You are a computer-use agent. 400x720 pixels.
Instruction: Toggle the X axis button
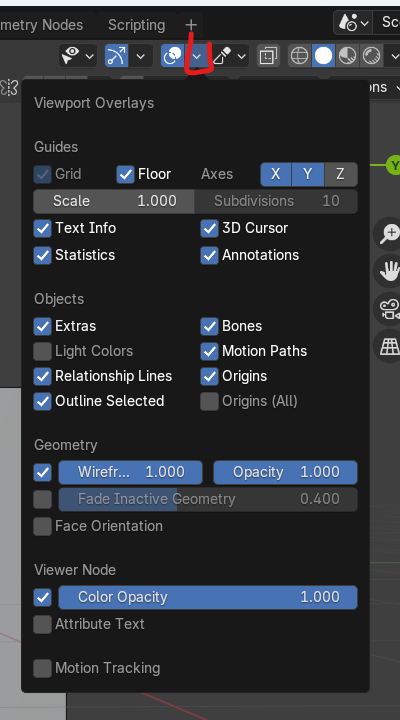pos(276,174)
